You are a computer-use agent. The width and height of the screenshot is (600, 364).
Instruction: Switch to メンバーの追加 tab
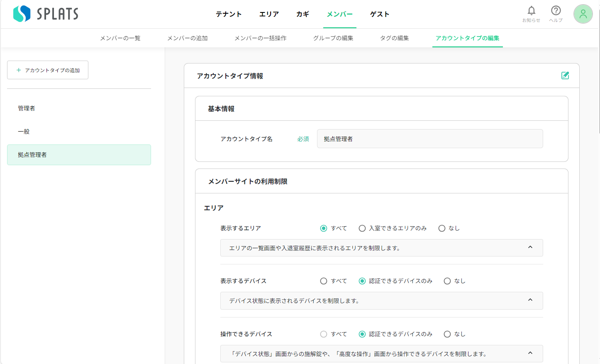pos(188,38)
